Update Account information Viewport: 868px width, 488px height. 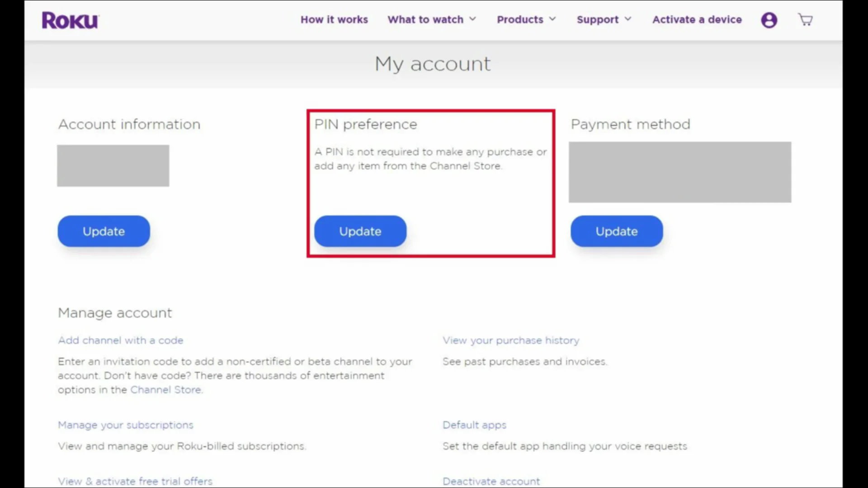click(104, 231)
